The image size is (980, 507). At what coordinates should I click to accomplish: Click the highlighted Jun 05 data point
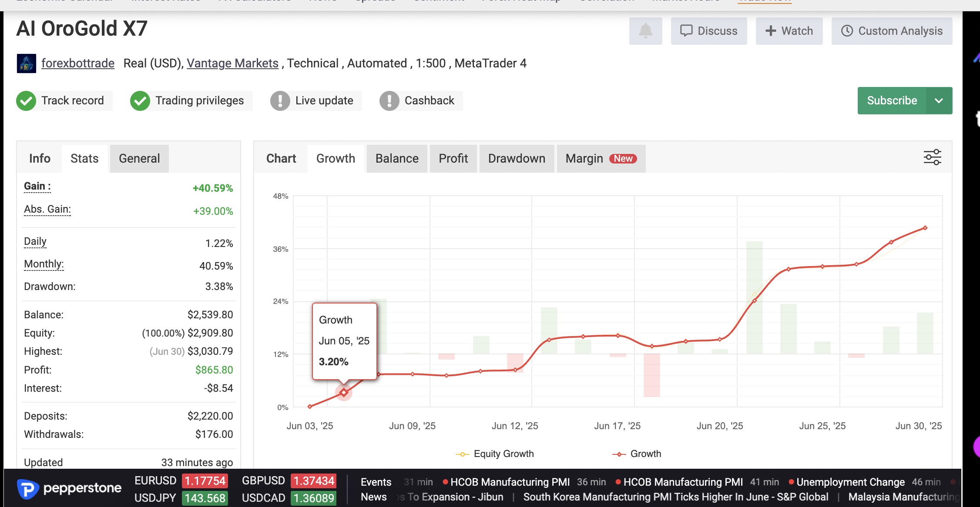click(344, 393)
